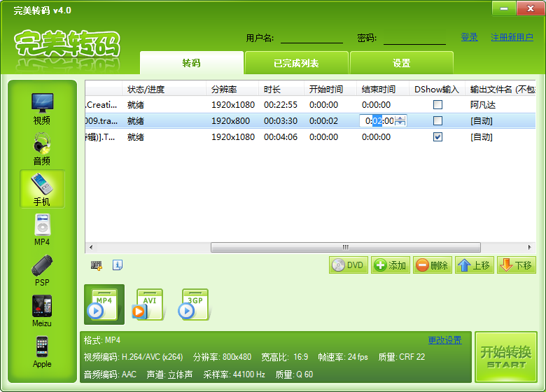
Task: Click the DVD button
Action: [348, 265]
